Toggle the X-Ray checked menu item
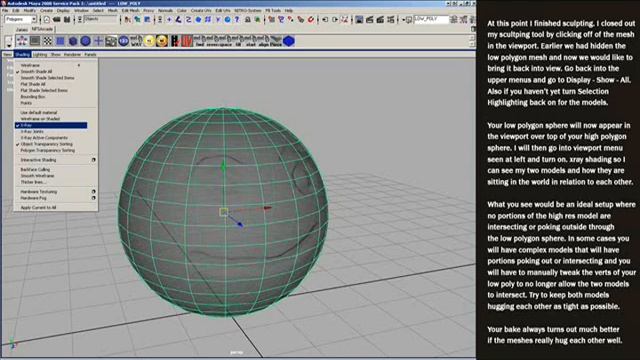Screen dimensions: 640x360 pyautogui.click(x=51, y=125)
